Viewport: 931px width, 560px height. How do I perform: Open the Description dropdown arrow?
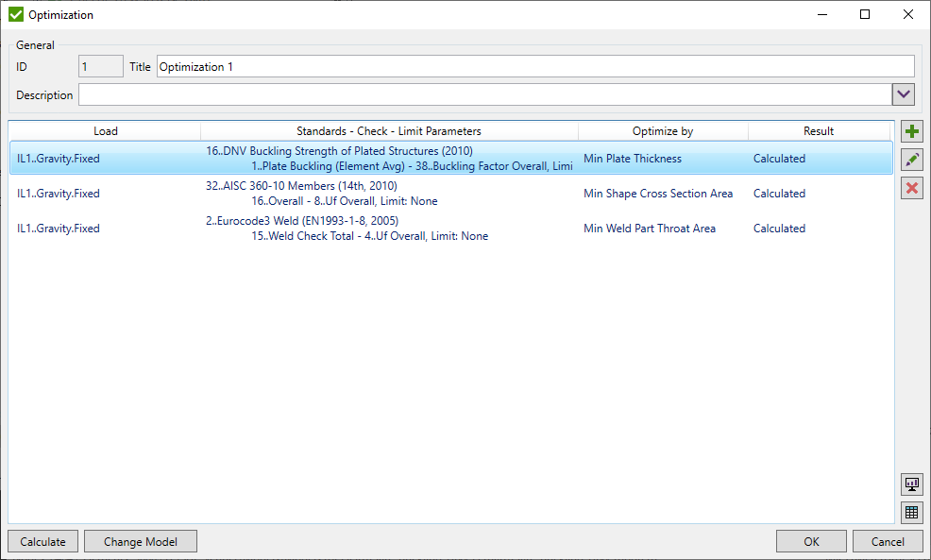[x=904, y=94]
